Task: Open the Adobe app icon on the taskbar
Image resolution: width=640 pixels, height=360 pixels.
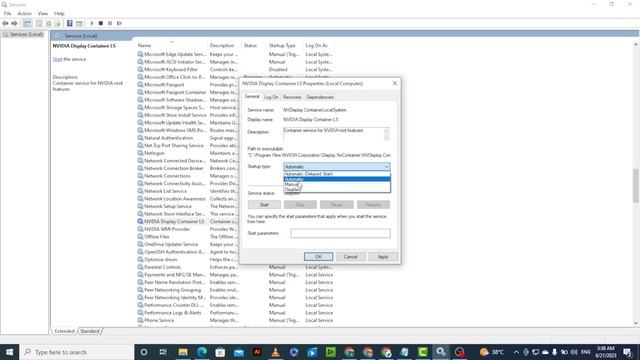Action: [x=257, y=352]
